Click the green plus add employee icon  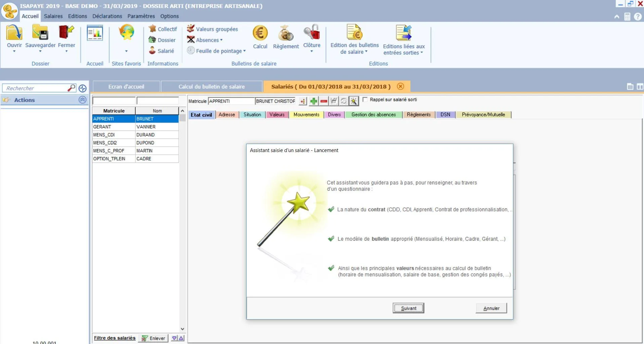(x=314, y=101)
